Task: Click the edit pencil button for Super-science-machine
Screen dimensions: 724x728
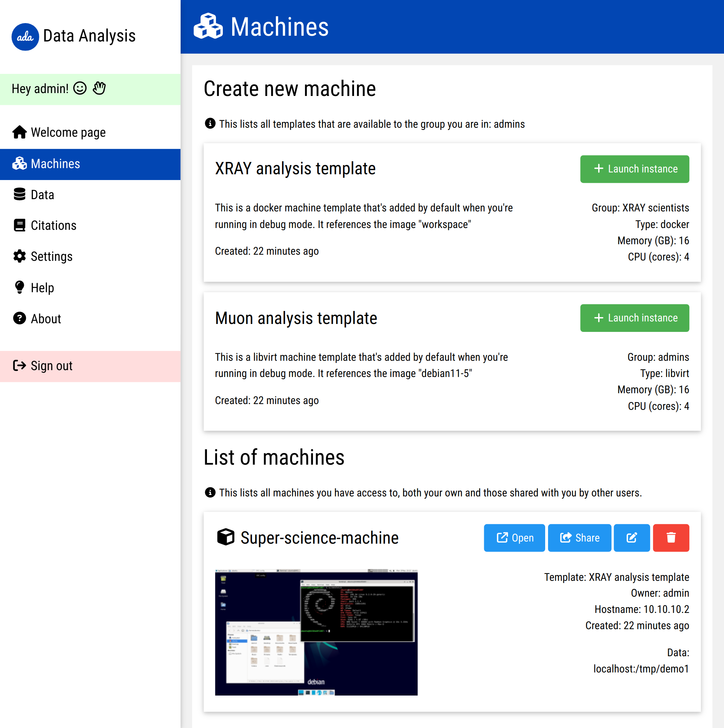Action: (631, 538)
